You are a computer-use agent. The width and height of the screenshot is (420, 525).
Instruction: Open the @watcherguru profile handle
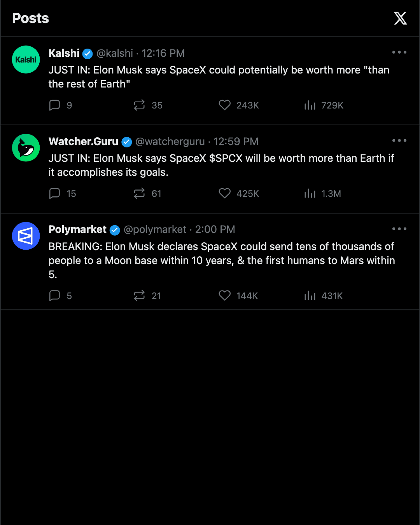click(x=170, y=142)
